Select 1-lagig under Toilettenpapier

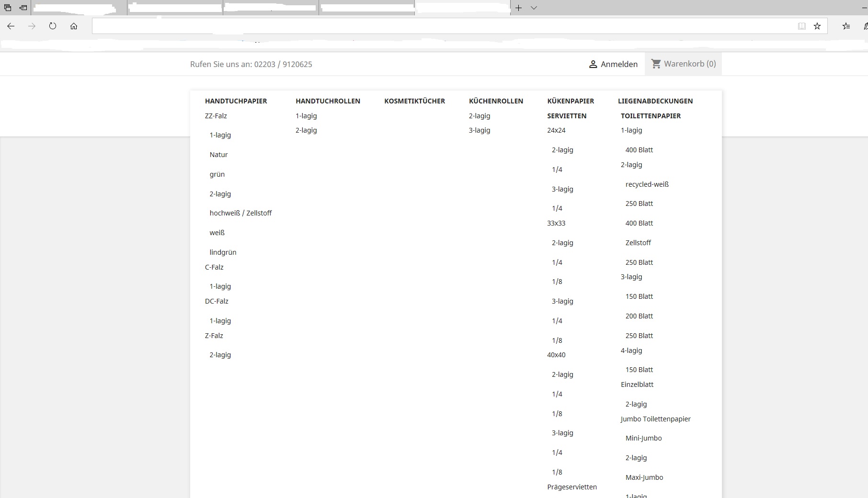pos(631,130)
